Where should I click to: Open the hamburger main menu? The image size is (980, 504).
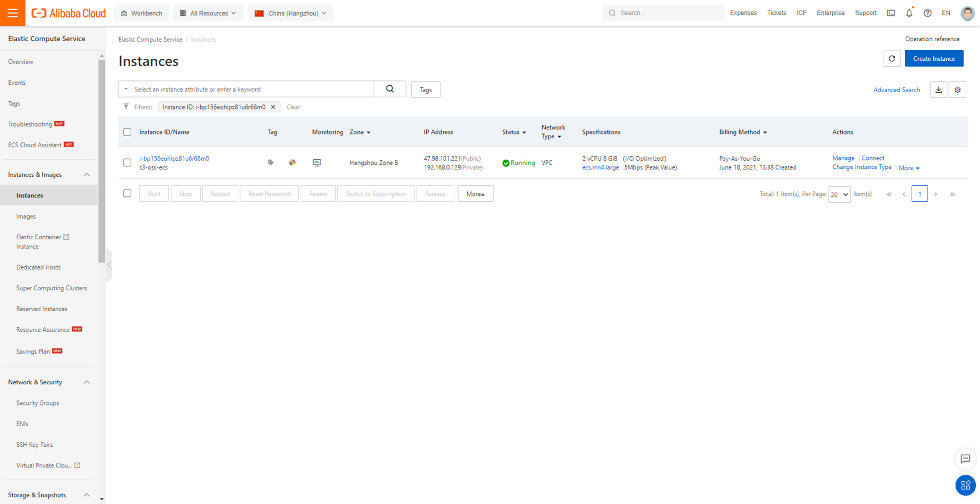(x=13, y=13)
